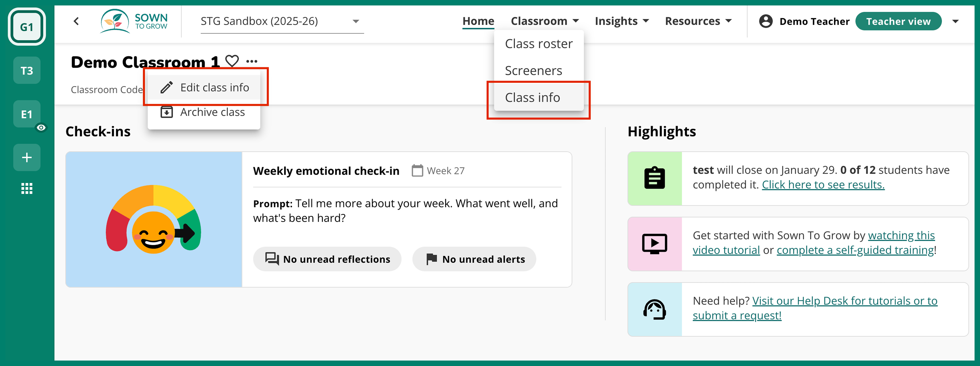Choose Edit class info option
The width and height of the screenshot is (980, 366).
click(214, 88)
